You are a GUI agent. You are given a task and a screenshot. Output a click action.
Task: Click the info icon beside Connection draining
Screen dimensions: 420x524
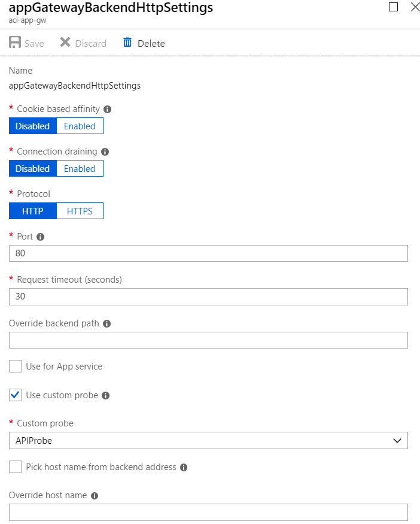pyautogui.click(x=105, y=152)
